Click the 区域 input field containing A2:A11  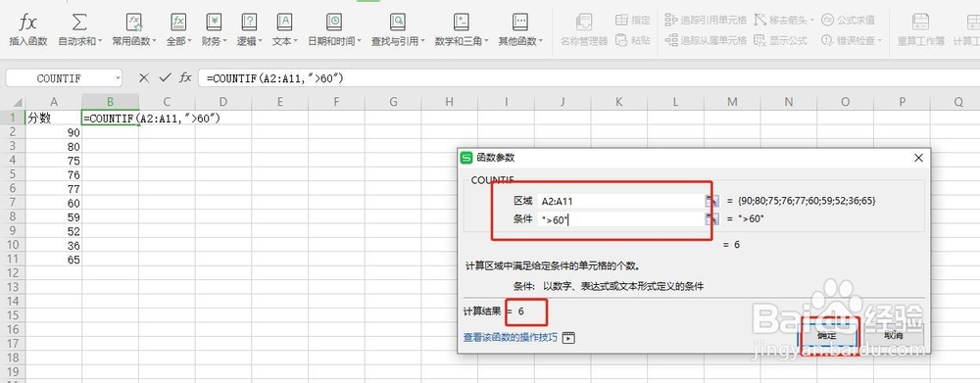[x=620, y=201]
